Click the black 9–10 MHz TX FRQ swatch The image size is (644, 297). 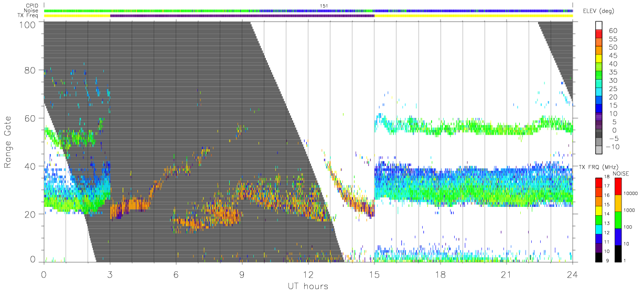click(599, 257)
